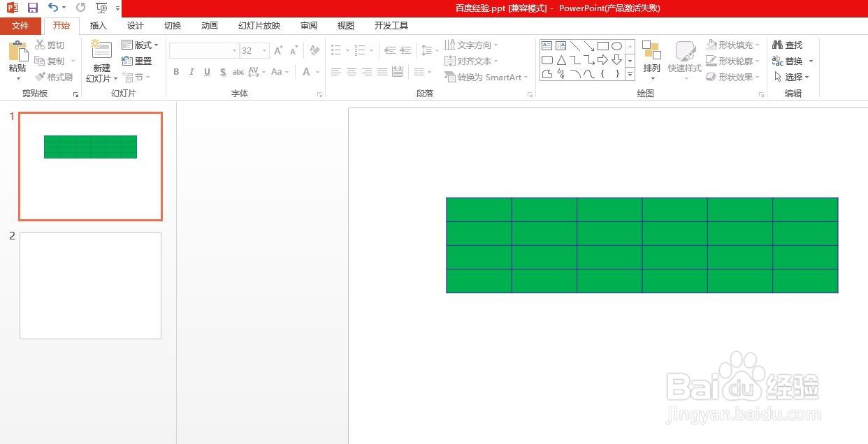Click the 粘贴 (Paste) clipboard icon
This screenshot has height=444, width=868.
(x=17, y=51)
